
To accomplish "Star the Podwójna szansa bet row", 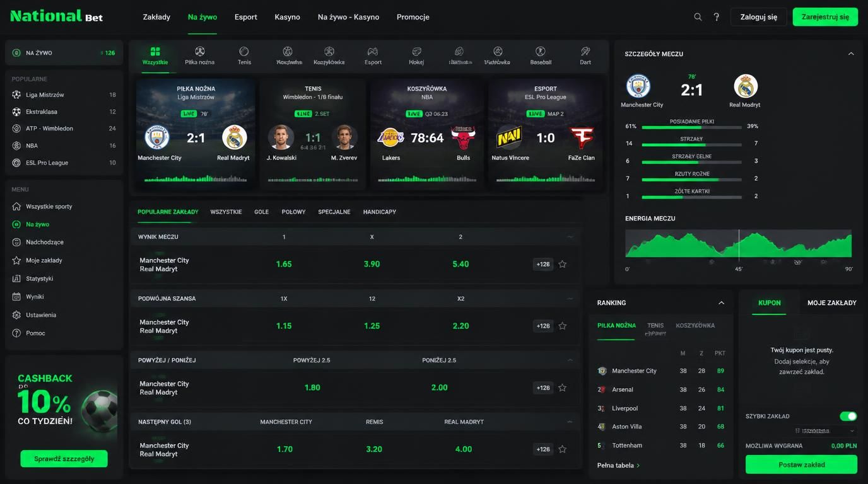I will tap(562, 326).
